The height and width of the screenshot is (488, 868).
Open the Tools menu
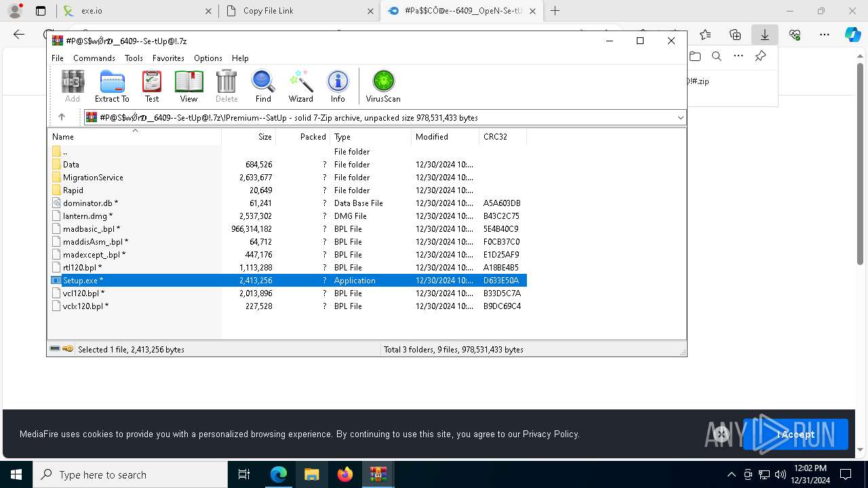click(134, 58)
